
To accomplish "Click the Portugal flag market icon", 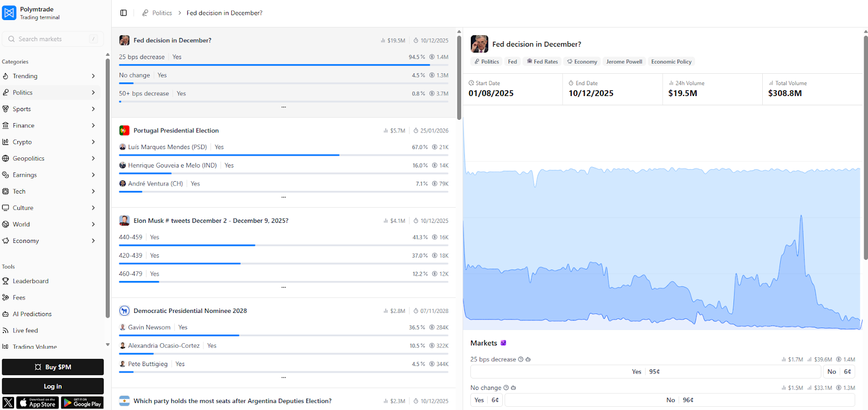I will pos(124,131).
